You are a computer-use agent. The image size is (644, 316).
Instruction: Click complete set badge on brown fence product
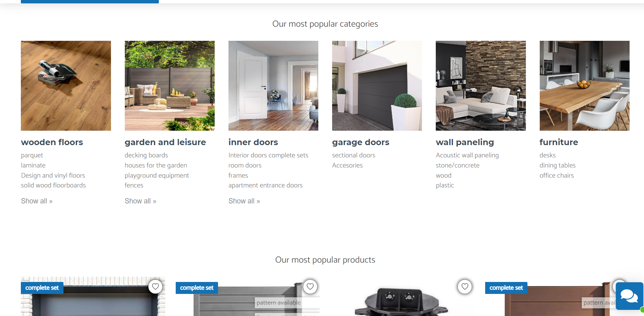506,288
